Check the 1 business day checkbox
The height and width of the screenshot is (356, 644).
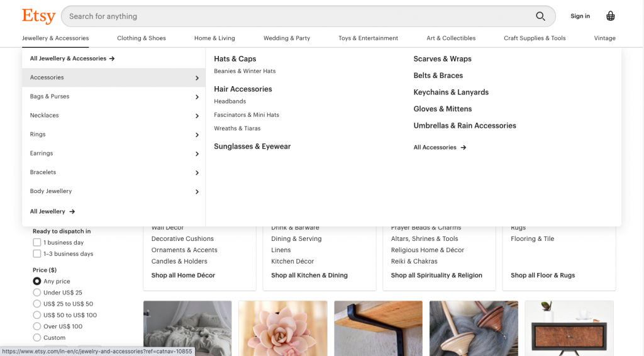(37, 243)
